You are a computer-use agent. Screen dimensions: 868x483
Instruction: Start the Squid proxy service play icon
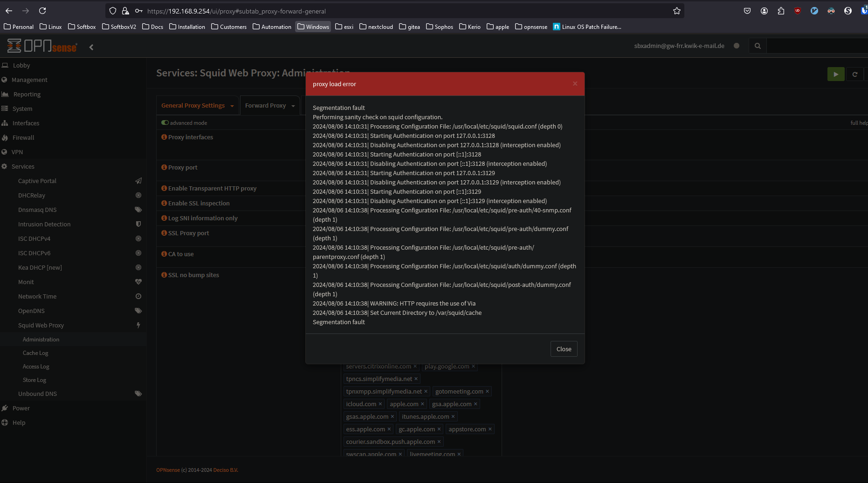point(835,74)
